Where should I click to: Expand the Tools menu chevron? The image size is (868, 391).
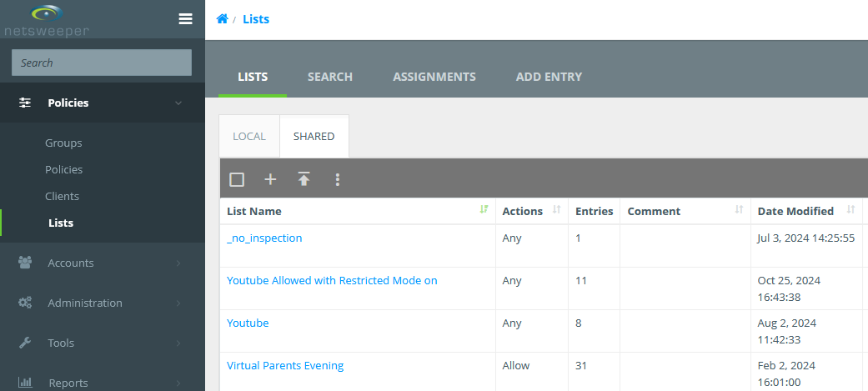pos(178,343)
